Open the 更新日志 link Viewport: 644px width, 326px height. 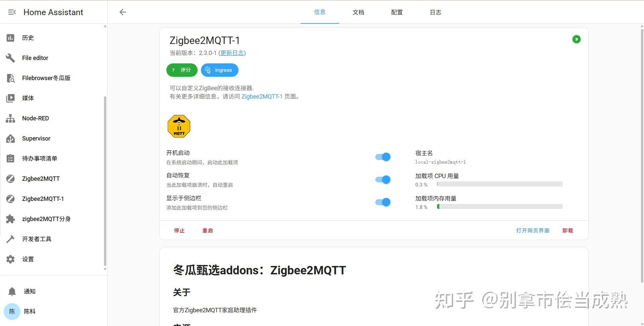point(232,53)
